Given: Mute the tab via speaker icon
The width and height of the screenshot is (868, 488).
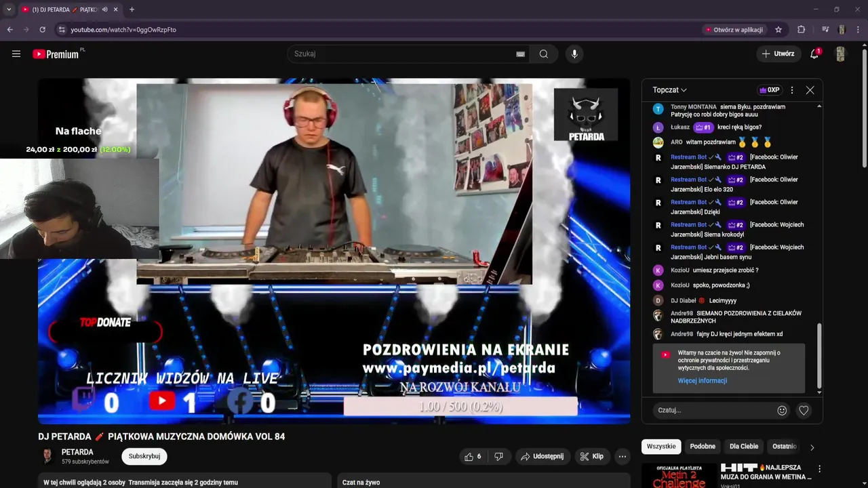Looking at the screenshot, I should pos(104,9).
